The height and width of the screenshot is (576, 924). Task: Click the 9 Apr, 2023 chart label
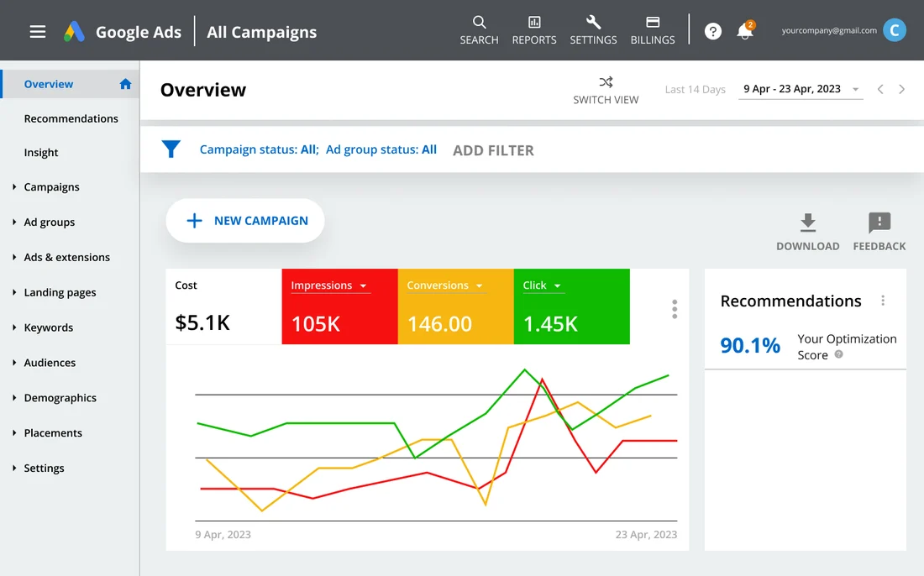click(x=223, y=534)
